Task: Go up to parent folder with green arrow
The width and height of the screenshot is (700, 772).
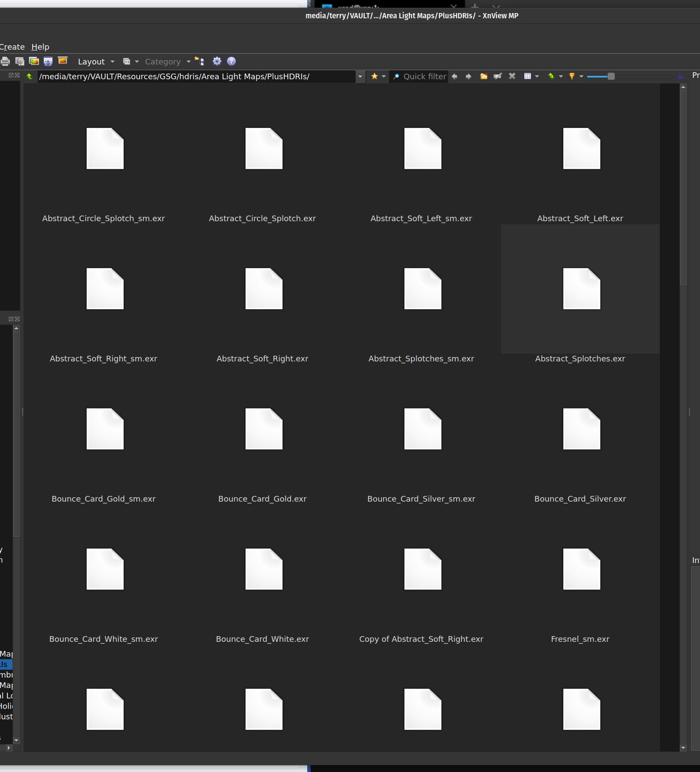Action: pyautogui.click(x=30, y=77)
